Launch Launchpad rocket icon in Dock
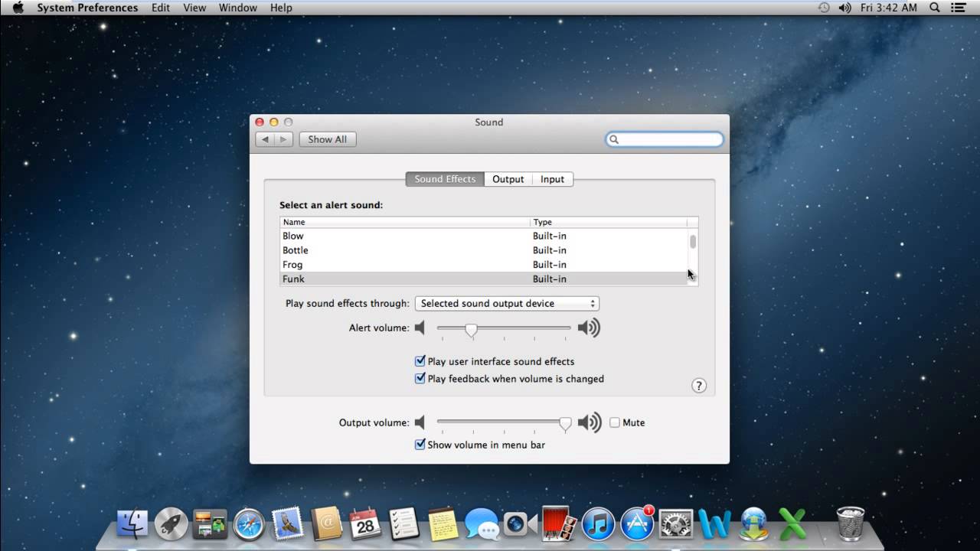Screen dimensions: 980x551 (x=171, y=524)
